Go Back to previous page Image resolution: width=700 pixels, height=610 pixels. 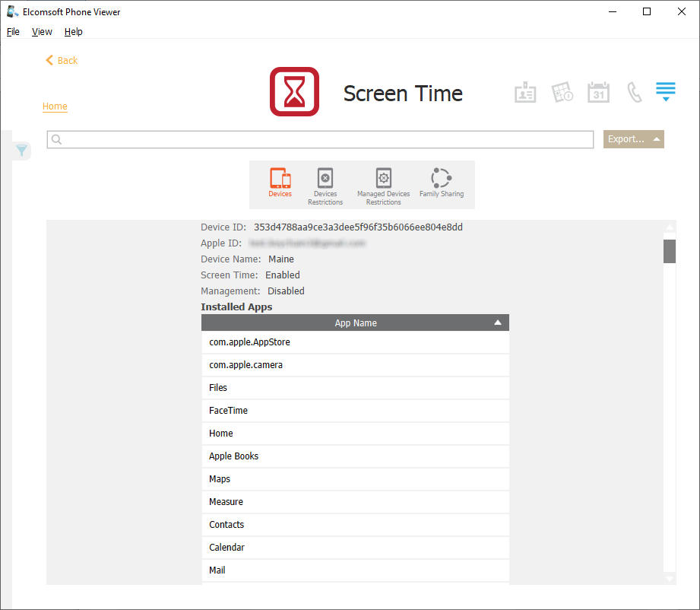(x=62, y=60)
